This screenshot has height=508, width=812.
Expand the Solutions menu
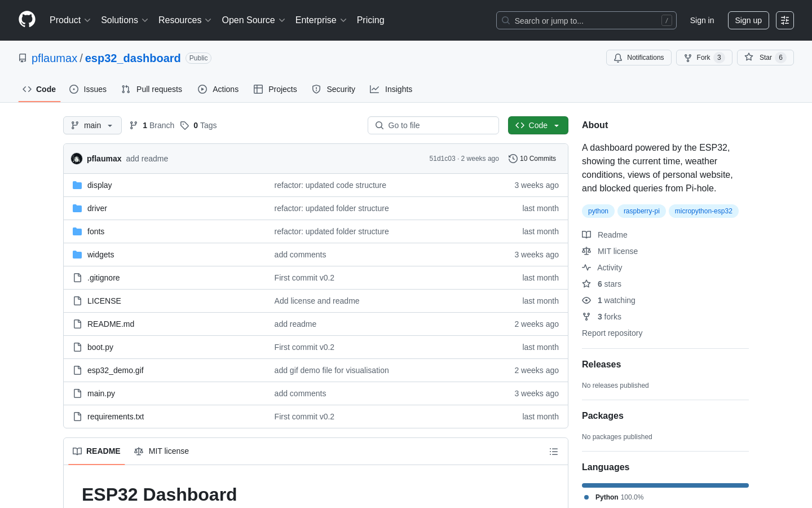[125, 20]
